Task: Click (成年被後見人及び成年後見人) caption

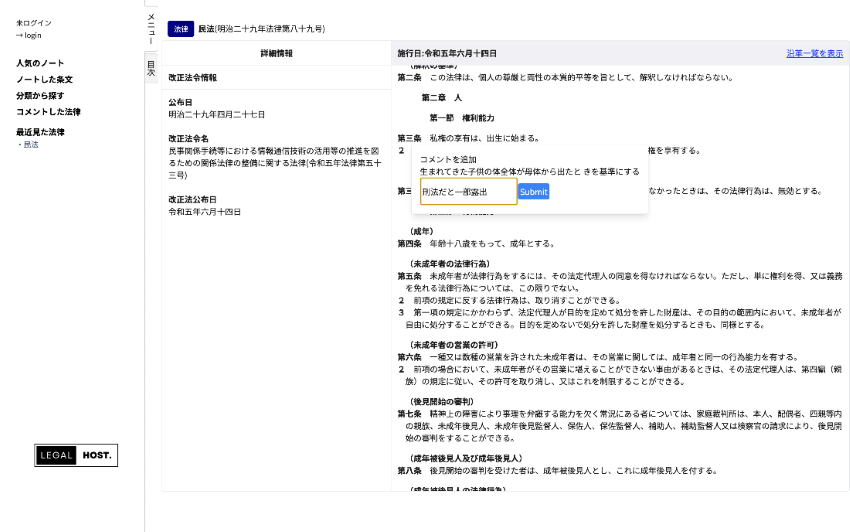Action: [x=466, y=458]
